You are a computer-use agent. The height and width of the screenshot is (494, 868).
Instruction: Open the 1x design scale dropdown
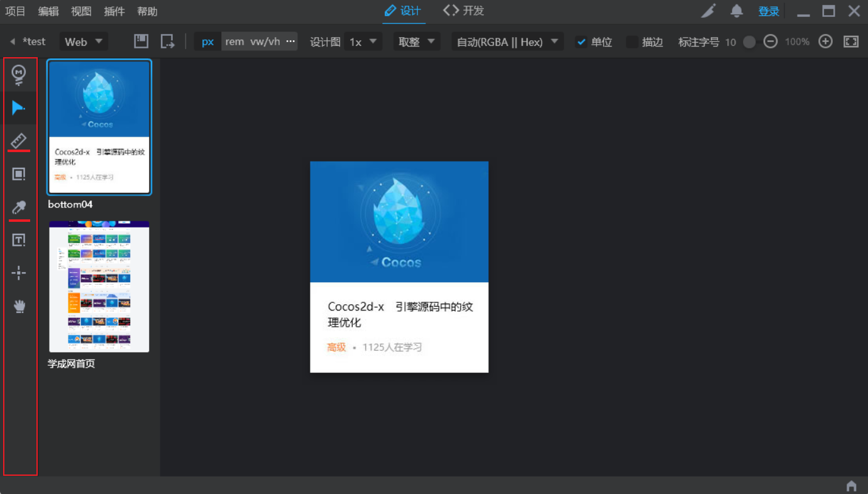tap(363, 41)
